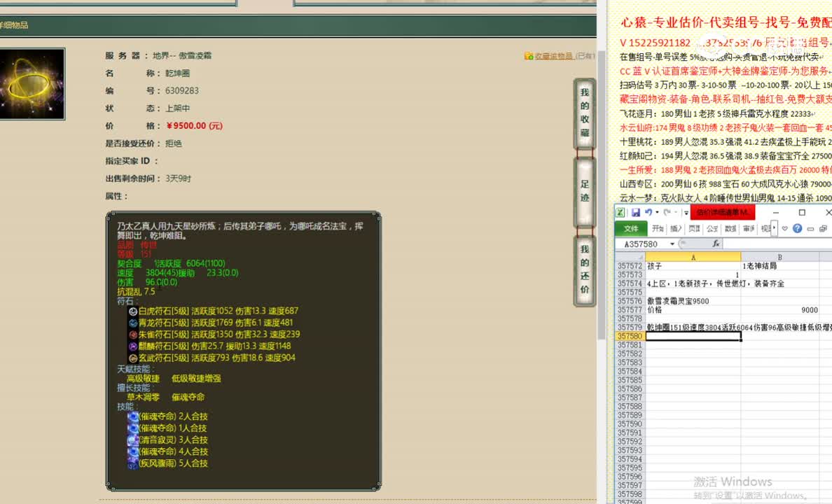The image size is (832, 504).
Task: Click the Insert Function fx icon
Action: pyautogui.click(x=716, y=243)
